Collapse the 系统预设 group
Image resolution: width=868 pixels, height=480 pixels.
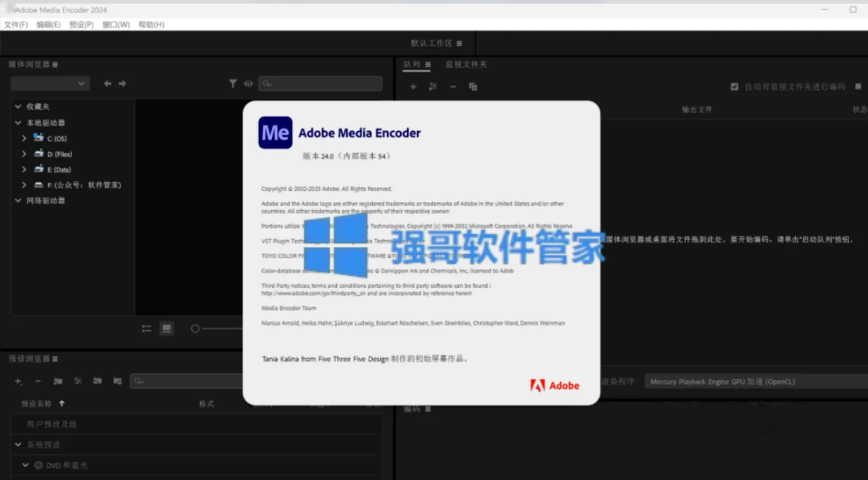18,445
